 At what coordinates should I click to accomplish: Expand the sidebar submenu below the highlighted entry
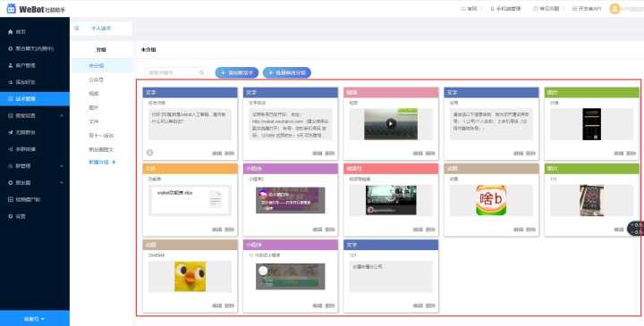(x=62, y=115)
